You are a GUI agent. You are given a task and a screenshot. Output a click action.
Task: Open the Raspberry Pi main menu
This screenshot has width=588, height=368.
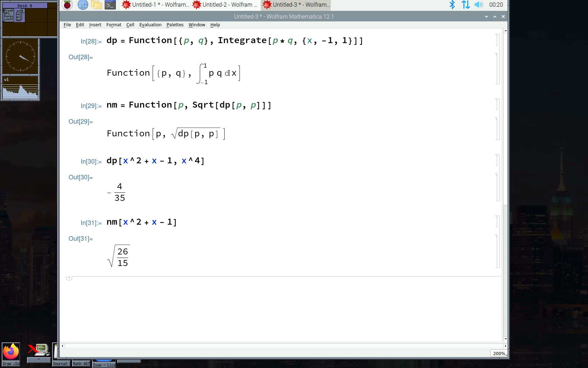(67, 5)
